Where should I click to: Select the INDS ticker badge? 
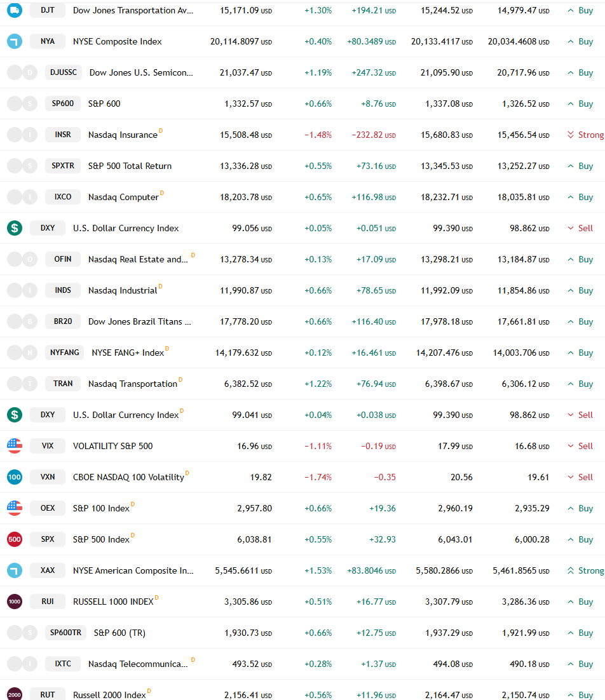[63, 290]
